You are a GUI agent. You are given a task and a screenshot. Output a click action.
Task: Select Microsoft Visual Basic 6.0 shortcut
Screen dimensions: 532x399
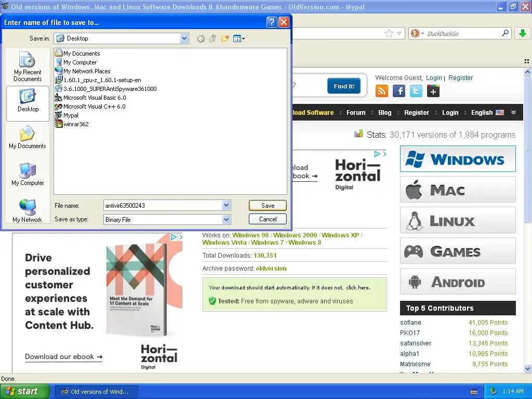90,97
